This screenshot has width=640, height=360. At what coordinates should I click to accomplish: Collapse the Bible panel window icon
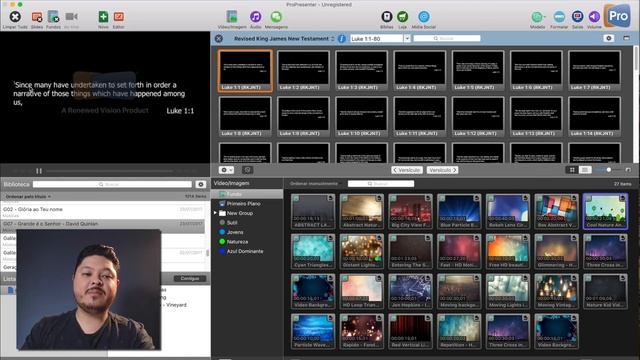point(627,38)
